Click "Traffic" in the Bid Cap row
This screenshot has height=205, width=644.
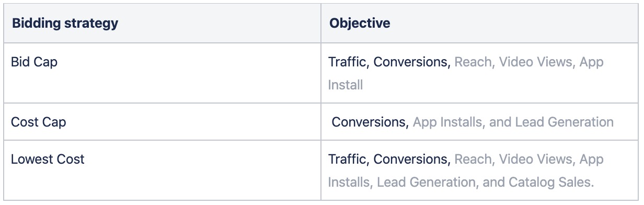349,62
